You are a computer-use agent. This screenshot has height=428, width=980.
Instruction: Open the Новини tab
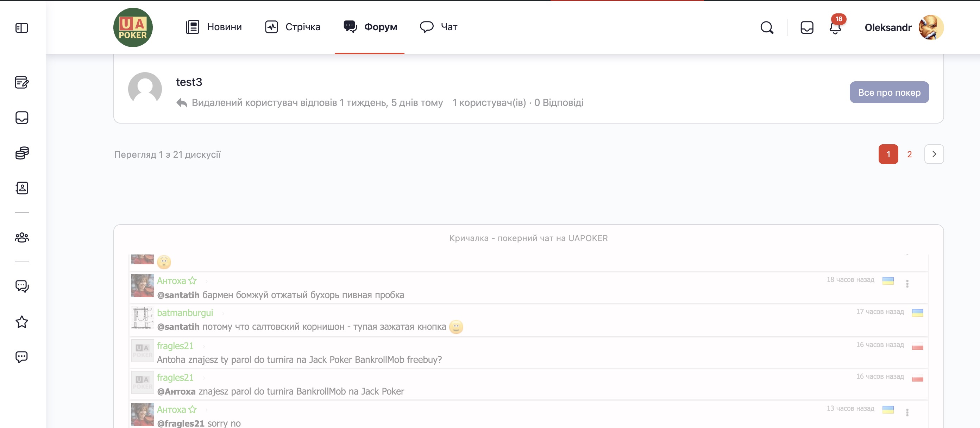click(214, 27)
